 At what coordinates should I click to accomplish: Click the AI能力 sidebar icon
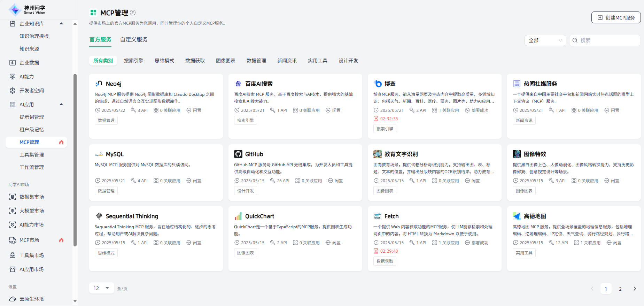[x=13, y=77]
